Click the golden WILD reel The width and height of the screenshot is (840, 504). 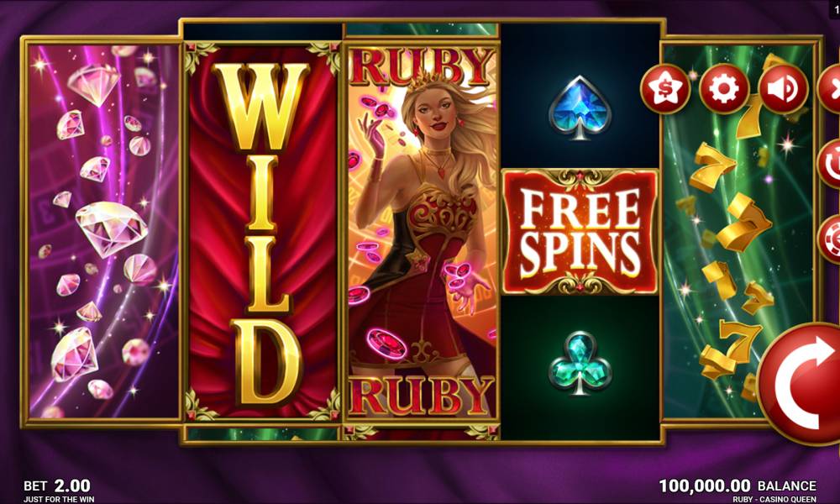(262, 232)
